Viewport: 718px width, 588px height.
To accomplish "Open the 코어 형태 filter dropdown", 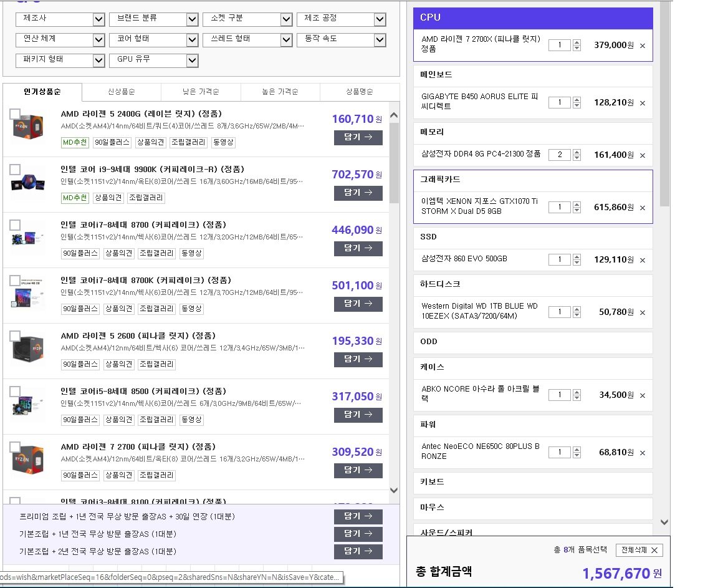I will pos(154,40).
